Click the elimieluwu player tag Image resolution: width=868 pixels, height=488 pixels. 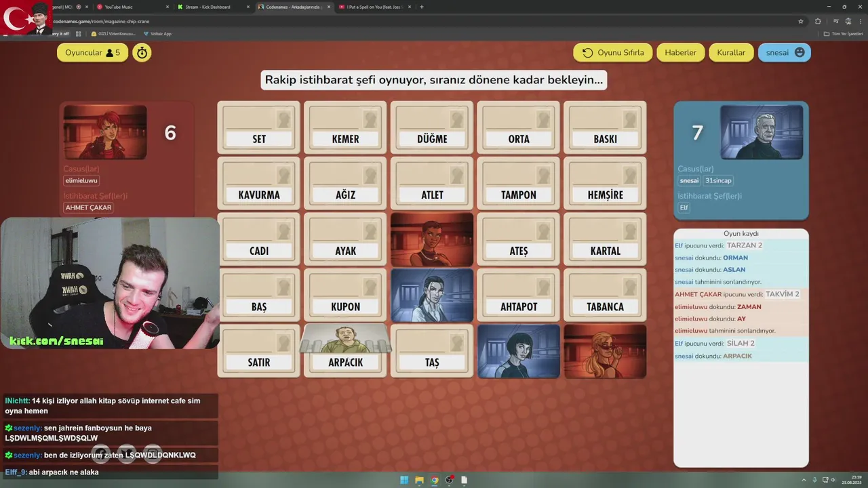click(x=81, y=180)
